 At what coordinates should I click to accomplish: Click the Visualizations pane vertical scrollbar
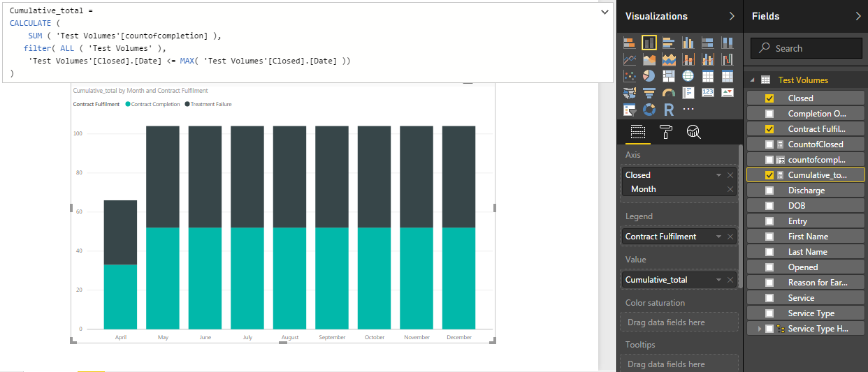[741, 216]
